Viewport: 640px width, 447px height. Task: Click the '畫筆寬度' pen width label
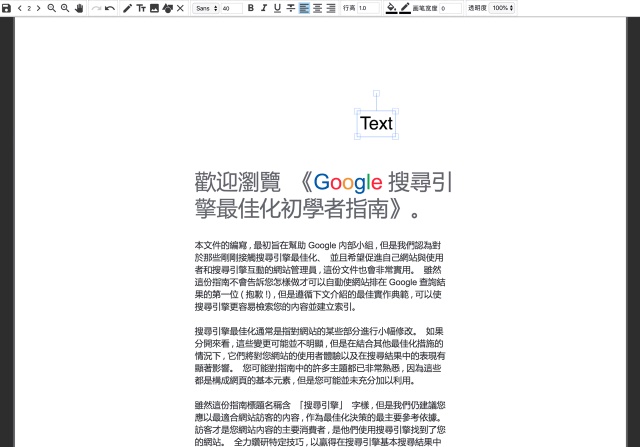(425, 8)
